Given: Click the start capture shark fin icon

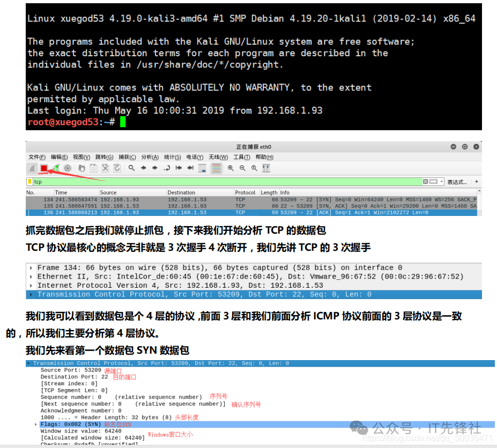Looking at the screenshot, I should coord(32,168).
